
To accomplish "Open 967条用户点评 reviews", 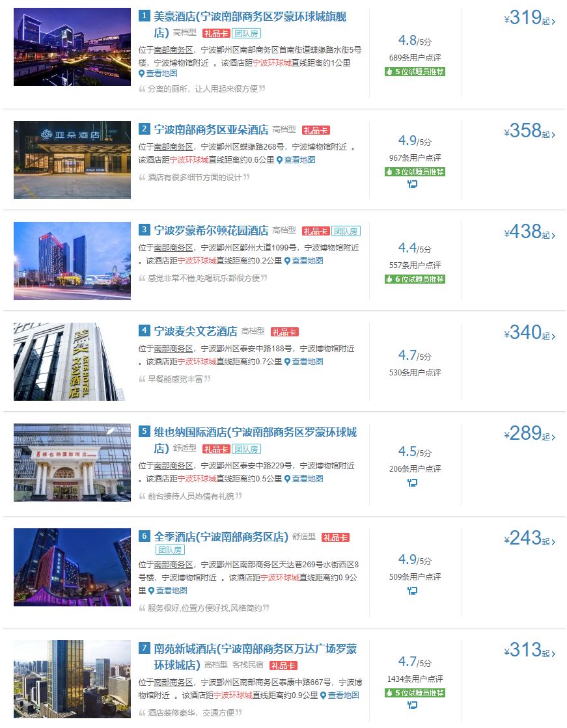I will click(x=415, y=158).
